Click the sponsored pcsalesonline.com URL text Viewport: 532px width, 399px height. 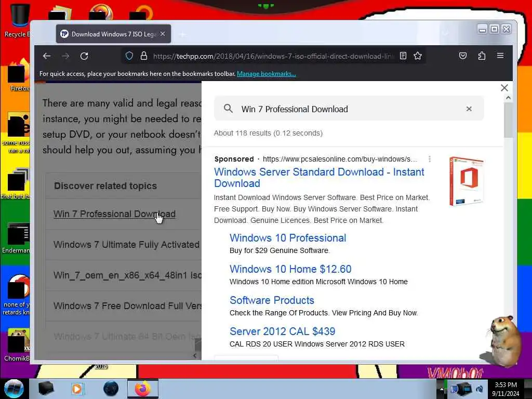(x=340, y=159)
